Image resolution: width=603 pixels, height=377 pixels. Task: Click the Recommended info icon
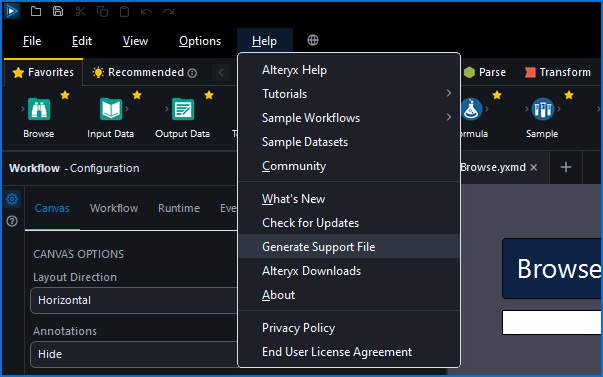coord(192,73)
